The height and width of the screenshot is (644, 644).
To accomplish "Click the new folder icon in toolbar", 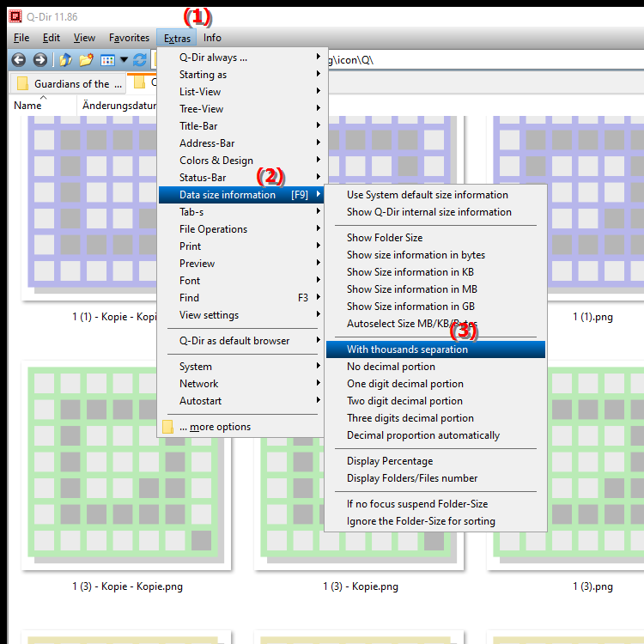I will pos(86,60).
